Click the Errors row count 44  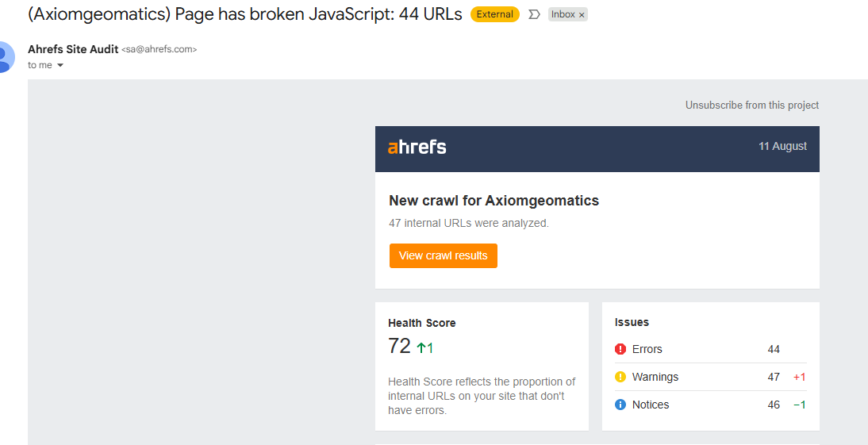tap(774, 349)
